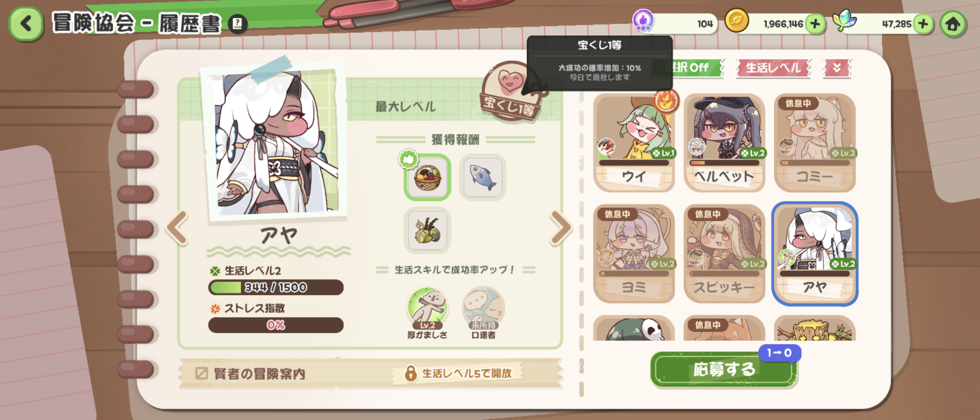980x420 pixels.
Task: Select the fruit basket reward icon
Action: click(427, 177)
